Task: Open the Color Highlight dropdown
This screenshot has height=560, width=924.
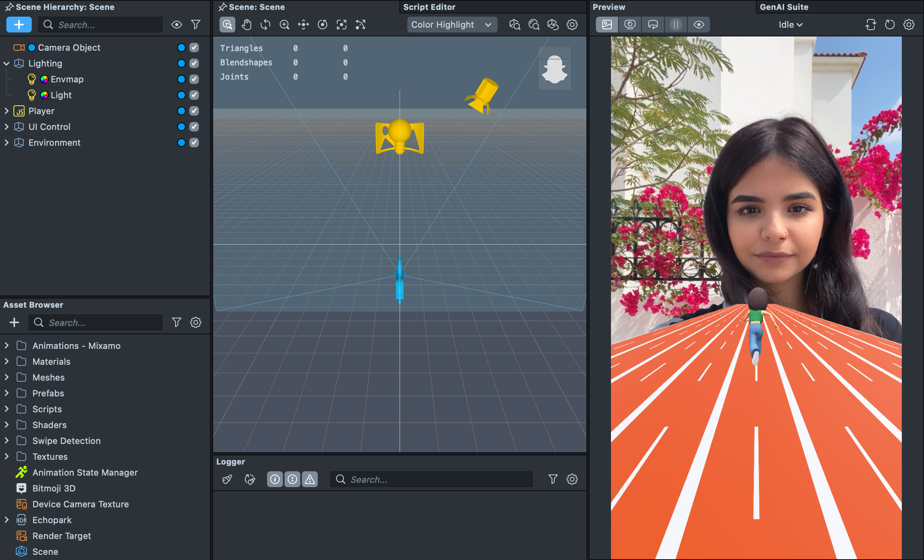Action: point(452,25)
